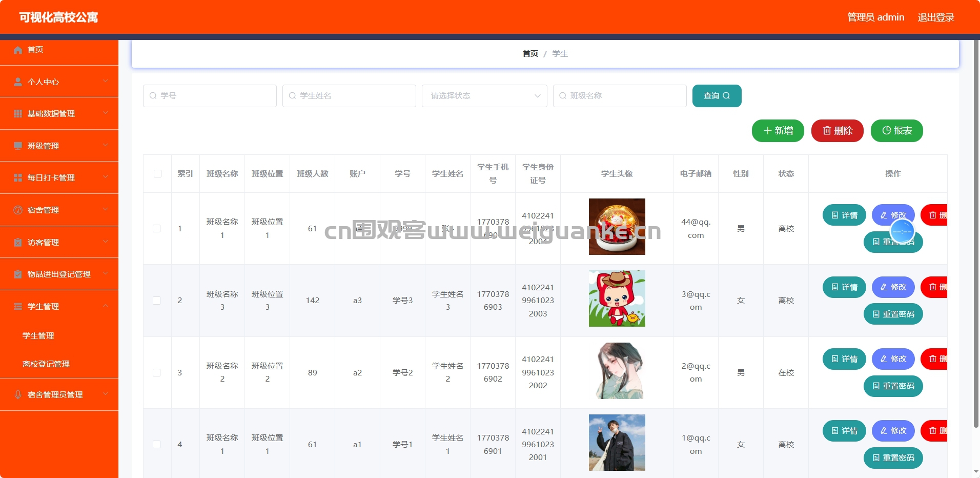Click the plus icon on 新增 button
The width and height of the screenshot is (980, 478).
[x=768, y=131]
